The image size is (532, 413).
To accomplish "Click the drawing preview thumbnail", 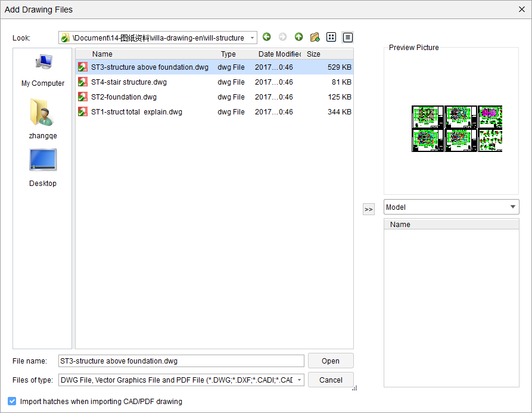I will pyautogui.click(x=457, y=129).
